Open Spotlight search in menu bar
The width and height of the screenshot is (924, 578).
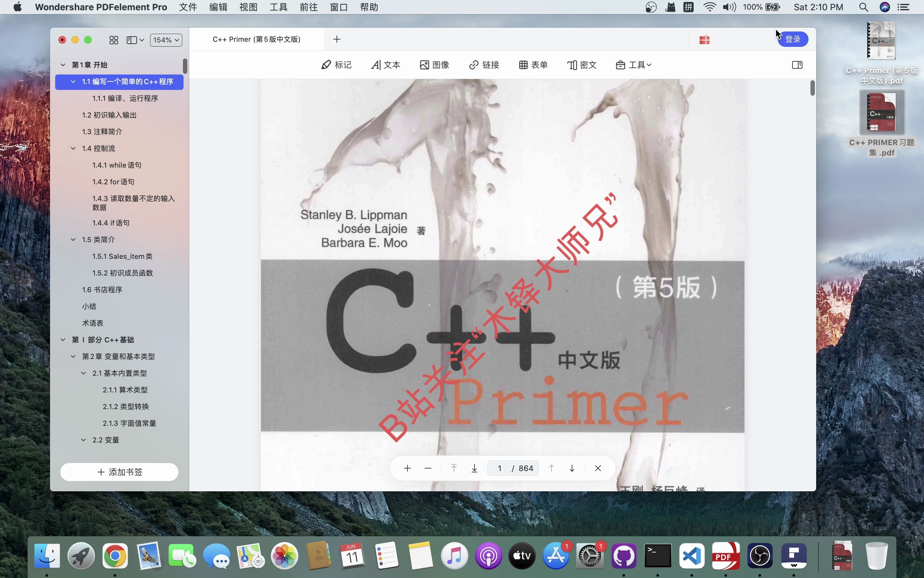[x=863, y=7]
